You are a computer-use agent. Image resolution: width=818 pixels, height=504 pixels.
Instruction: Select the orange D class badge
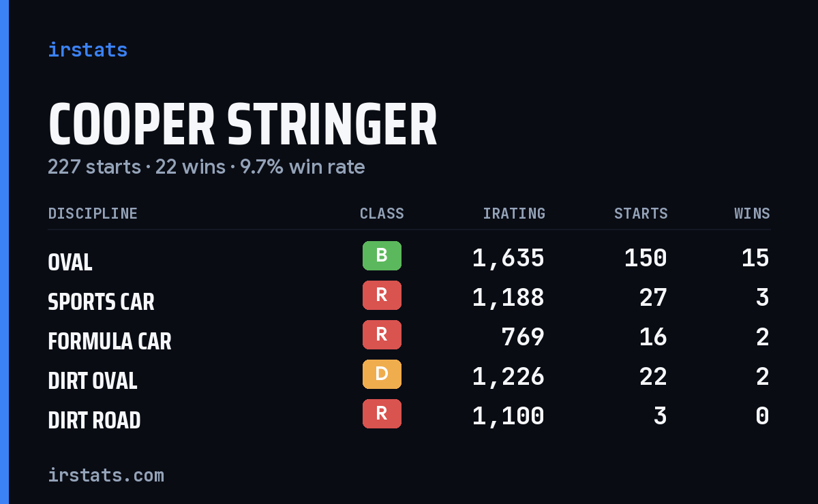(x=382, y=374)
